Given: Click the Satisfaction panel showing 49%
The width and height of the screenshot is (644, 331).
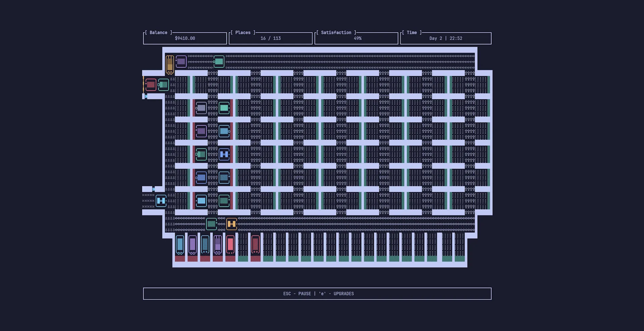Looking at the screenshot, I should coord(357,38).
